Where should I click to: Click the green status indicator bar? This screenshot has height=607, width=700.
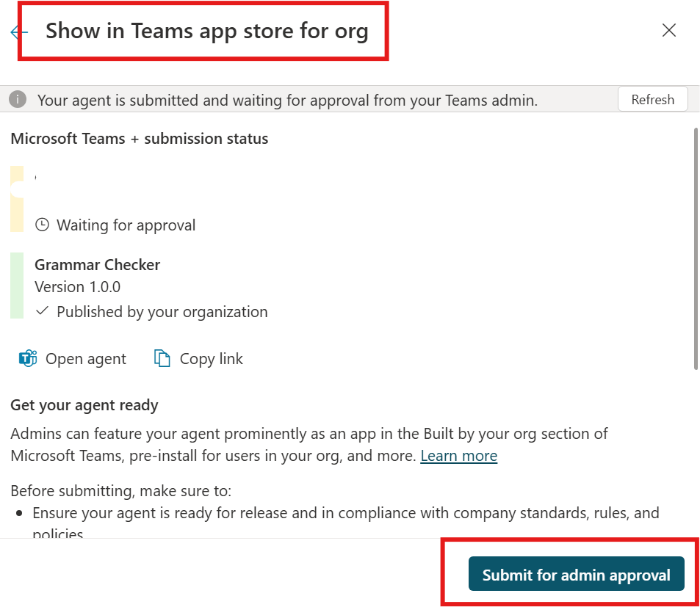[16, 286]
